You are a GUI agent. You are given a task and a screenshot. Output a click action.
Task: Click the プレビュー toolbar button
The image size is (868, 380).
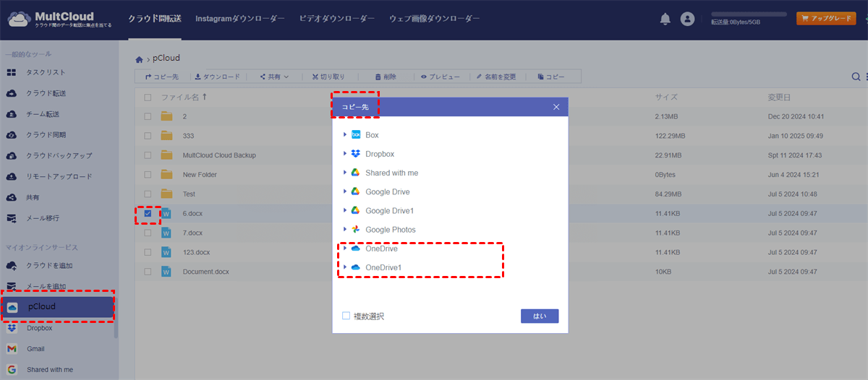click(x=440, y=77)
